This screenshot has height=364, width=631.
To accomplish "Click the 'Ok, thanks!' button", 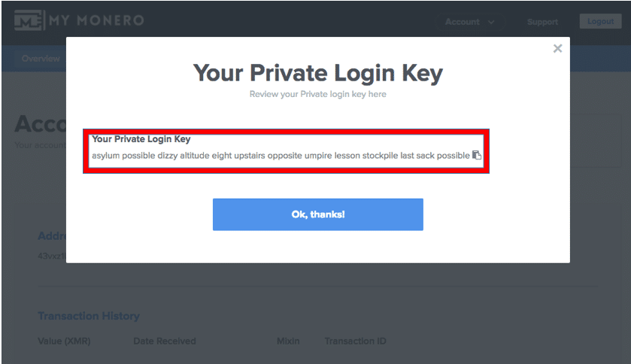I will tap(318, 214).
